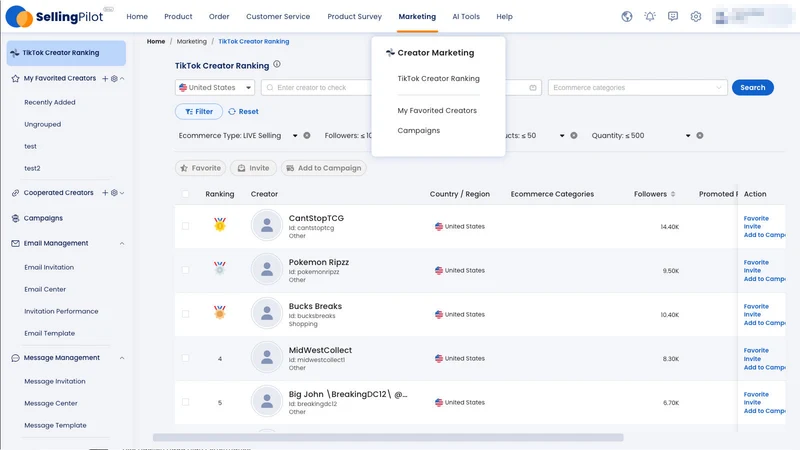Click Invite link in MidWestCollect row

pyautogui.click(x=752, y=359)
